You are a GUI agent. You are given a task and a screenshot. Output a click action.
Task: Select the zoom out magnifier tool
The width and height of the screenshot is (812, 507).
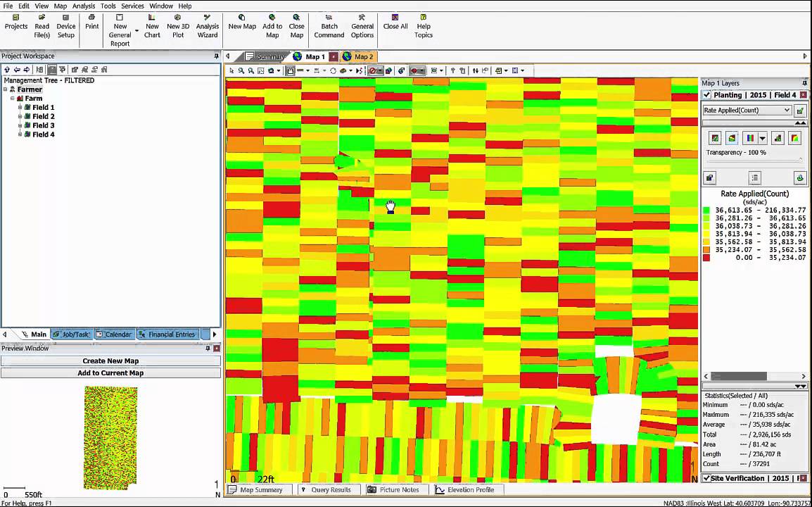(x=251, y=70)
